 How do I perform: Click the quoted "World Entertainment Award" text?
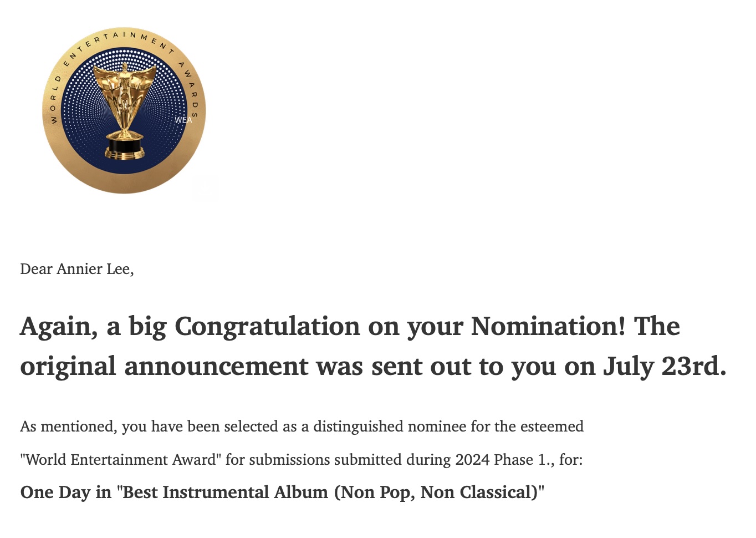[120, 460]
